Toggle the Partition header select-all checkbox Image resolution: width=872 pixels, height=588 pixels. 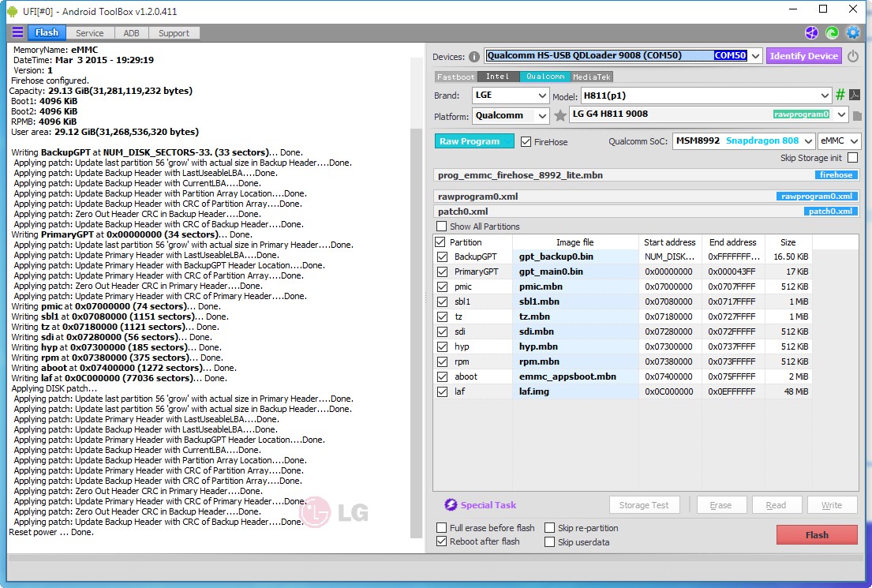click(x=440, y=242)
